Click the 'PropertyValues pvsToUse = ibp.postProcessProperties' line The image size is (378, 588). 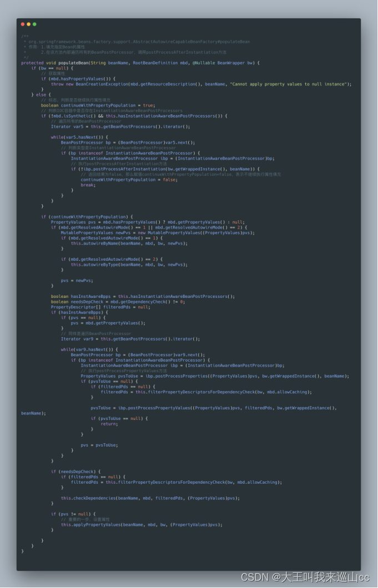[x=215, y=376]
